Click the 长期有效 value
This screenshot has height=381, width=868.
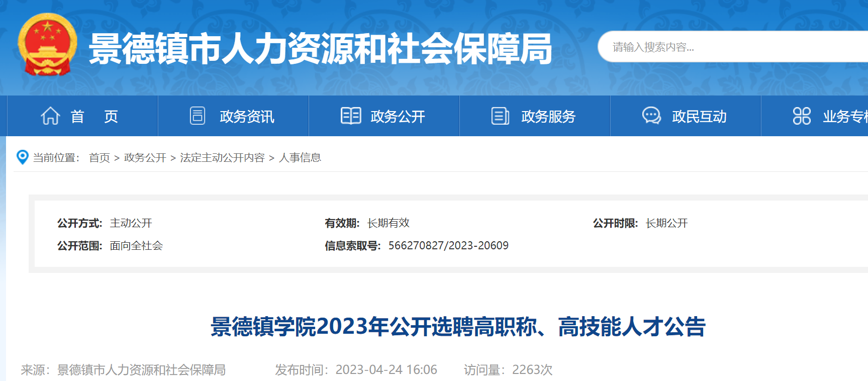pyautogui.click(x=389, y=223)
